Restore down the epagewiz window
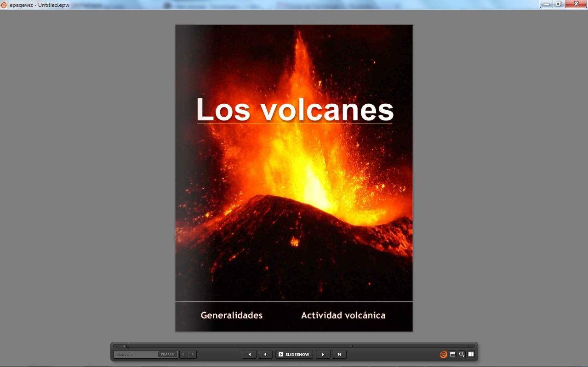 [x=558, y=4]
